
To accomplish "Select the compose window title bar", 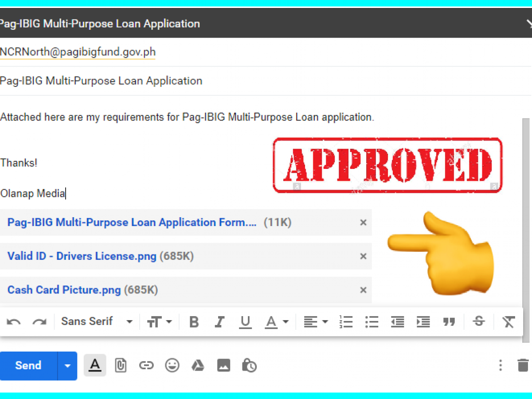I will coord(265,23).
